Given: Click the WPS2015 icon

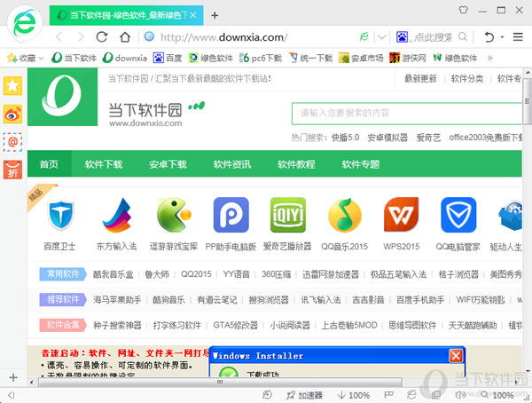Looking at the screenshot, I should tap(402, 215).
